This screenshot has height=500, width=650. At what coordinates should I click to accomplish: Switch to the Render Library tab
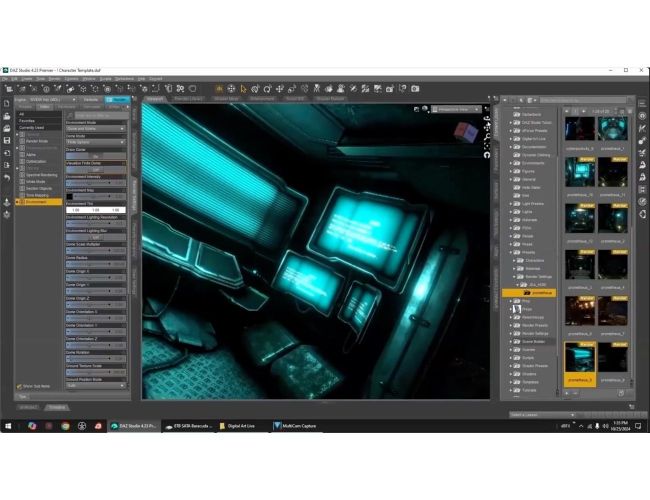pyautogui.click(x=188, y=99)
